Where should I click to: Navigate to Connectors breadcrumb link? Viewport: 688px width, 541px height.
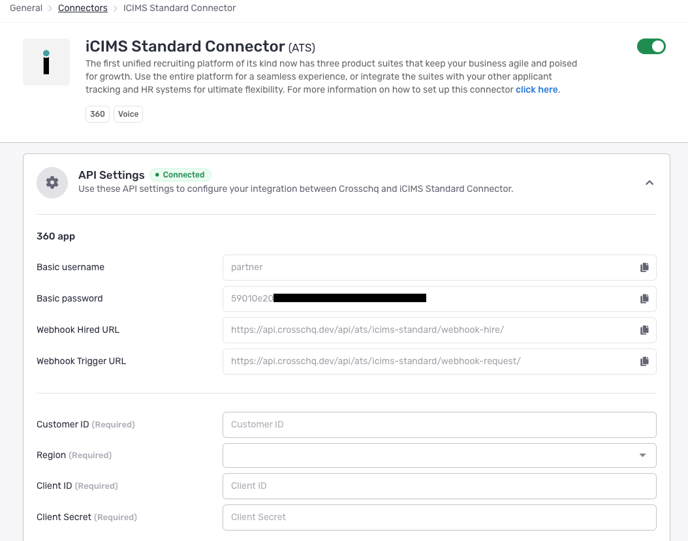(83, 8)
